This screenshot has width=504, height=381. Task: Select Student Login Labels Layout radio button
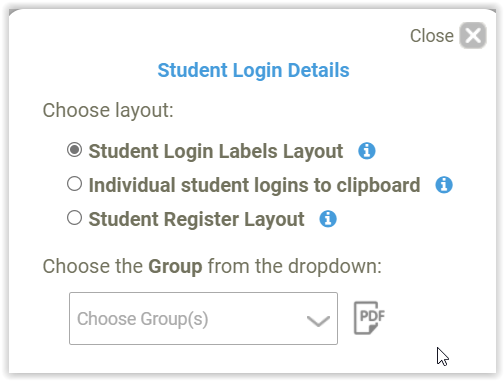pyautogui.click(x=74, y=150)
